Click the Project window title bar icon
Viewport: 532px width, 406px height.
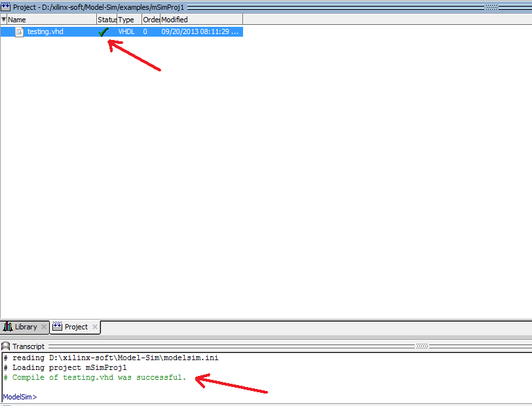tap(5, 7)
